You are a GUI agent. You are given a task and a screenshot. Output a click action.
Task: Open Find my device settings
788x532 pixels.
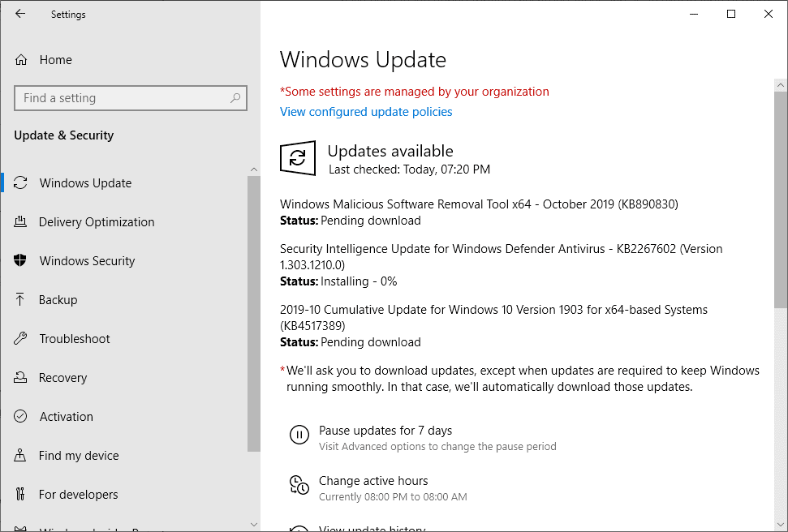point(76,455)
